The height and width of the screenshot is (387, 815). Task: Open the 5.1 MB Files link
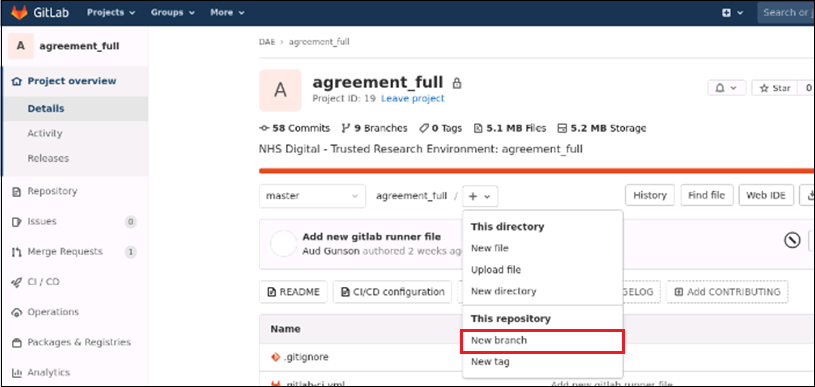(510, 128)
